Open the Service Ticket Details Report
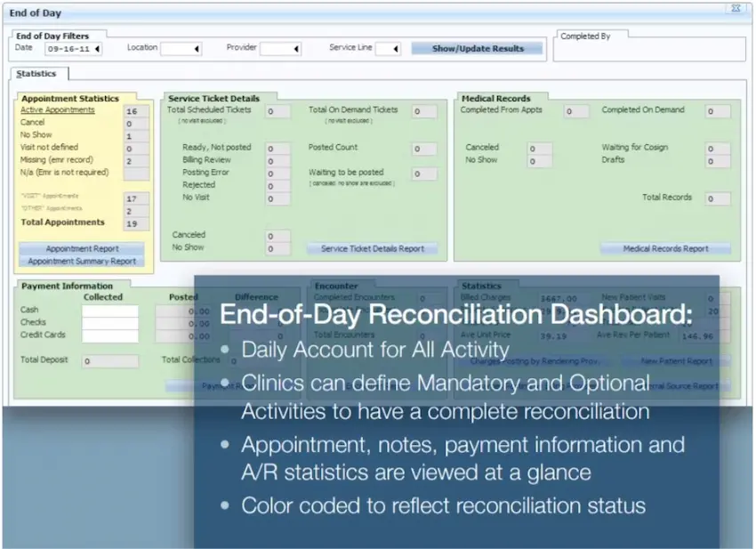 (x=372, y=248)
